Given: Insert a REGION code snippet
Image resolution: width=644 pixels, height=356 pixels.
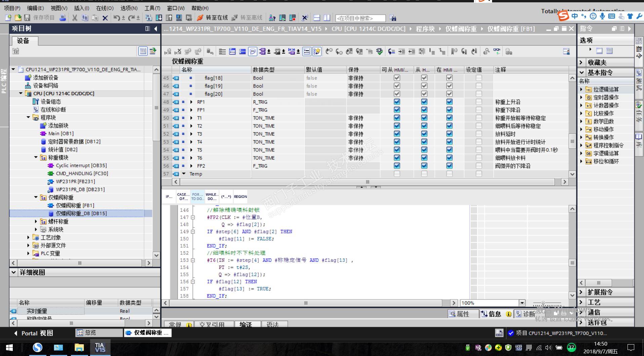Looking at the screenshot, I should tap(240, 197).
